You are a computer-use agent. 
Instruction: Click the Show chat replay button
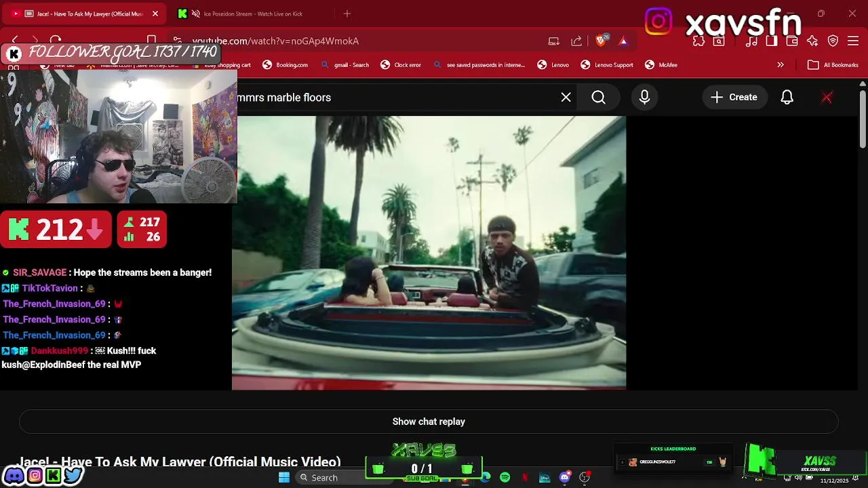click(429, 422)
